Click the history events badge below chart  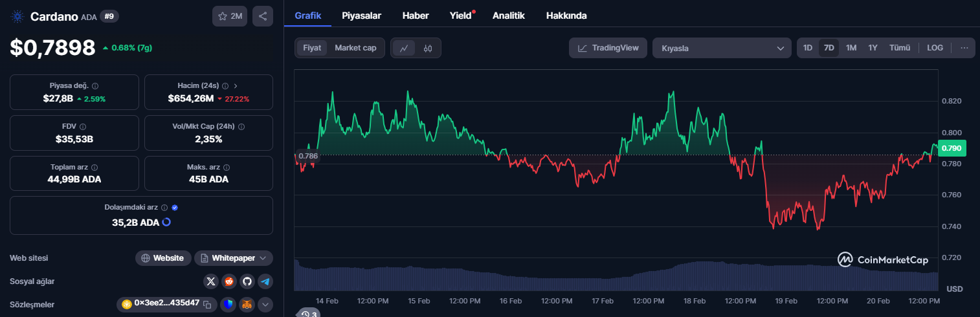[x=307, y=313]
